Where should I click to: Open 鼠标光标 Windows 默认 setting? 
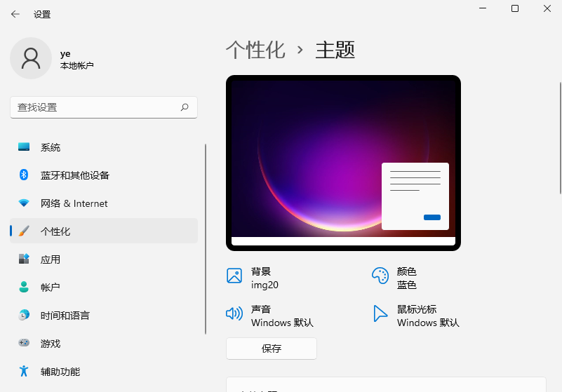[x=416, y=316]
